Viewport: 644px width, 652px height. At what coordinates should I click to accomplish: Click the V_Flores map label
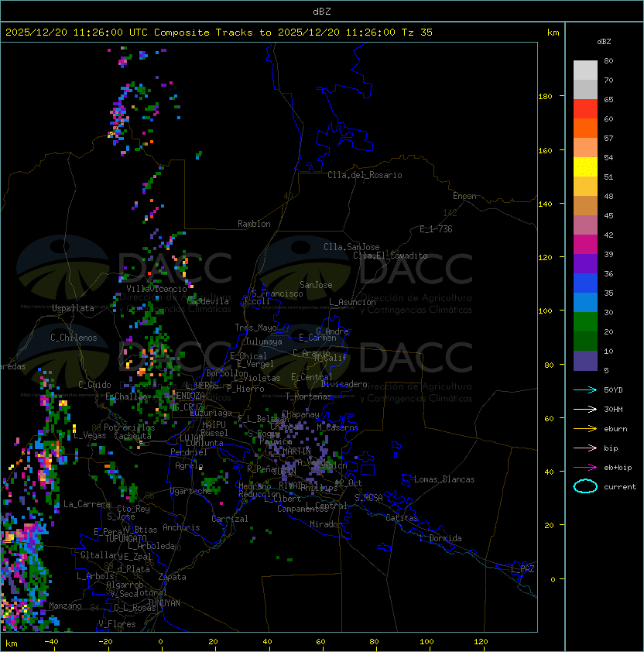(x=117, y=624)
